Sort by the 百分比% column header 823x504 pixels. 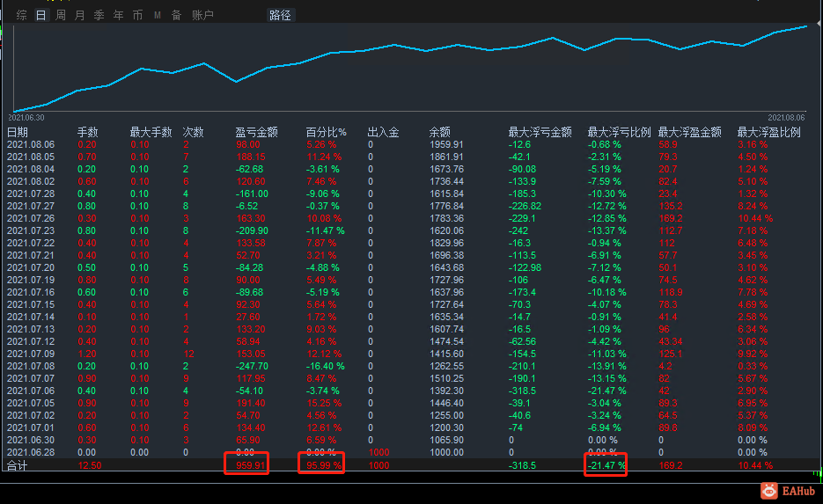326,132
